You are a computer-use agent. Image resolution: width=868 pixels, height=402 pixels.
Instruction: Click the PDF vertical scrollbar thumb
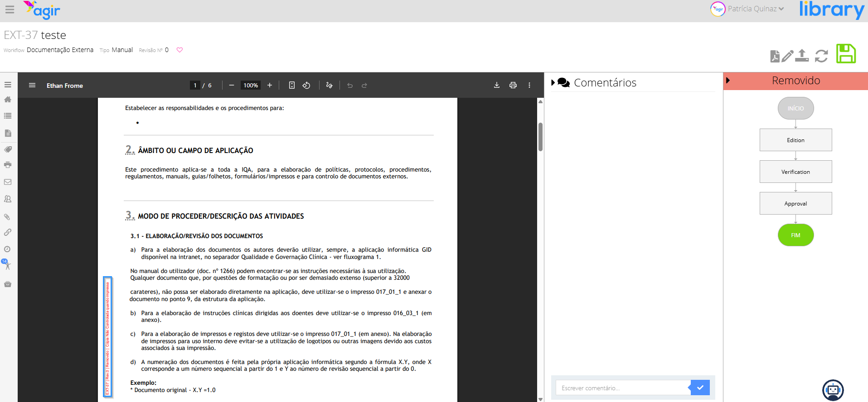[x=540, y=137]
